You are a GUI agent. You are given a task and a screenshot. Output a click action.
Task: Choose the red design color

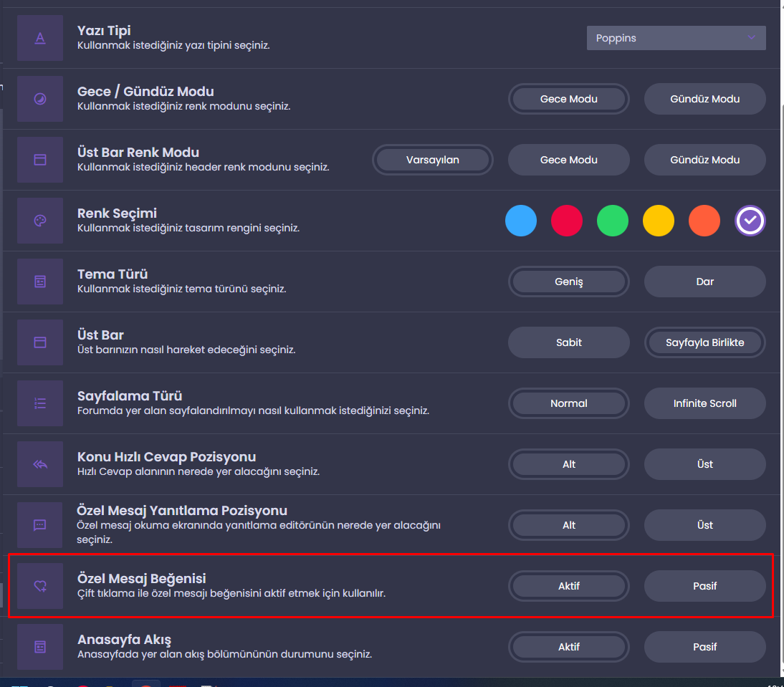[x=566, y=221]
